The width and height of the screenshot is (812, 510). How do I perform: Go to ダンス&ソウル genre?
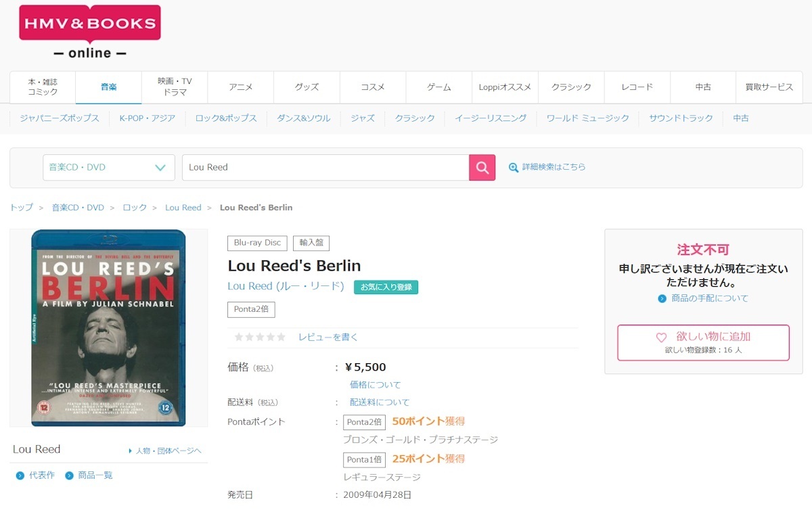[304, 118]
